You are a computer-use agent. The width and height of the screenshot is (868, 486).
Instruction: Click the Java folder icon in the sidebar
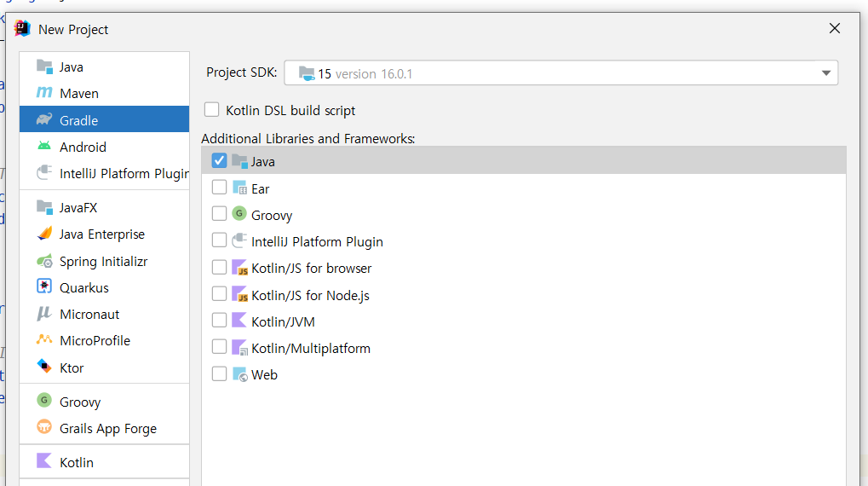[x=44, y=67]
